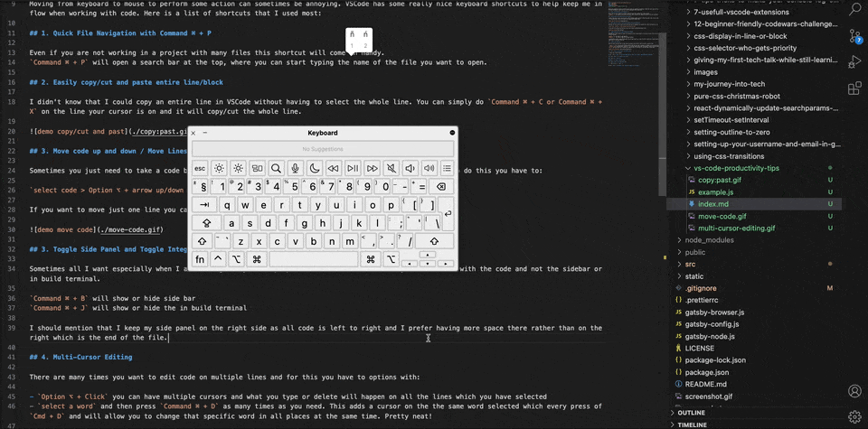Toggle the right shift key
This screenshot has width=868, height=429.
pyautogui.click(x=435, y=241)
